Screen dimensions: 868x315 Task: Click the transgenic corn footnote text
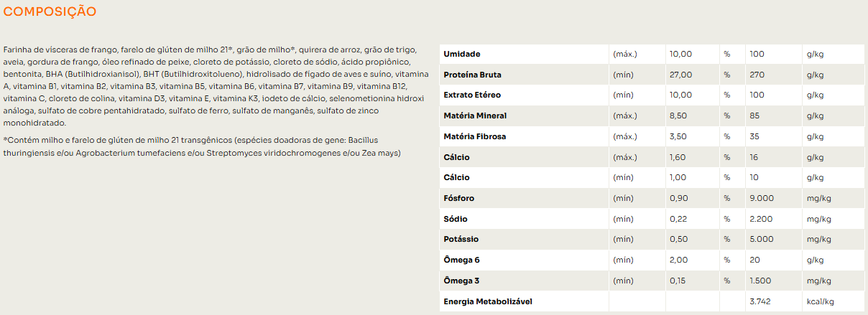click(203, 146)
